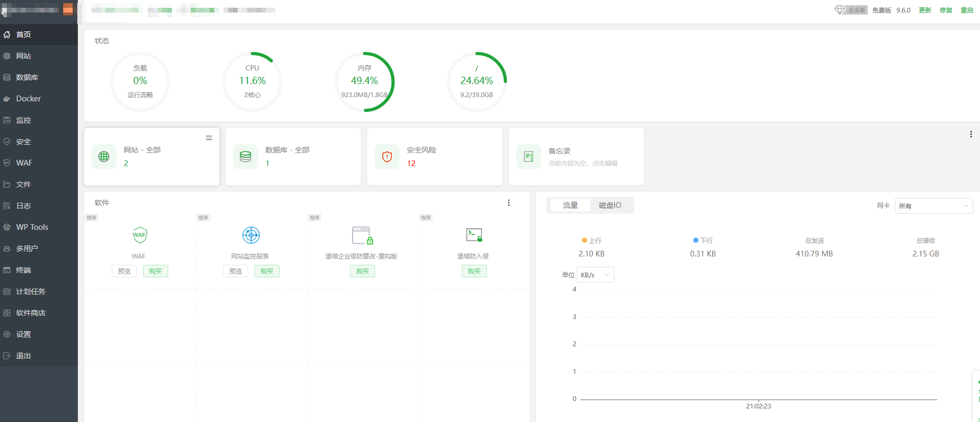The image size is (980, 422).
Task: Click the 堡塔防入侵 terminal-lock icon
Action: [474, 235]
